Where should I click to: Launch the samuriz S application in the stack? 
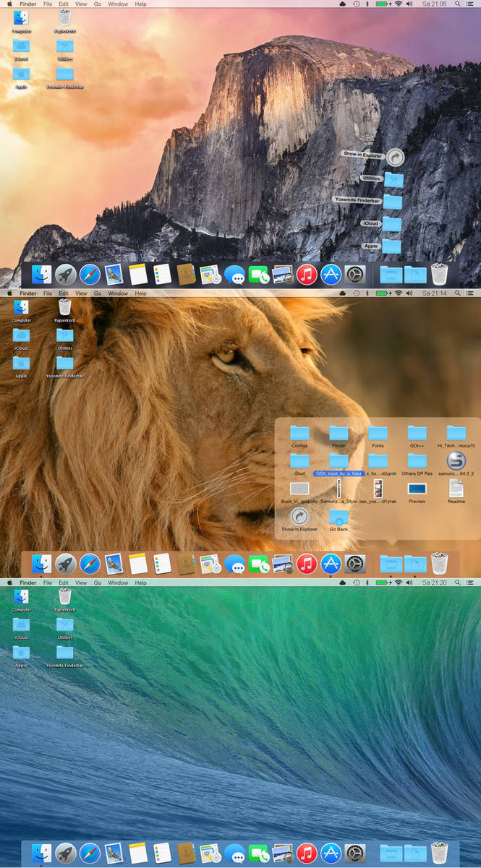click(456, 460)
